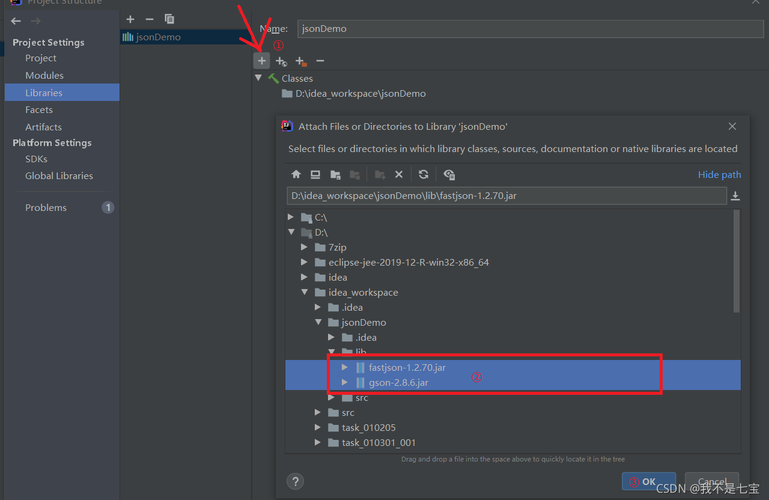Collapse the D:\ drive node
The height and width of the screenshot is (500, 769).
pos(292,232)
